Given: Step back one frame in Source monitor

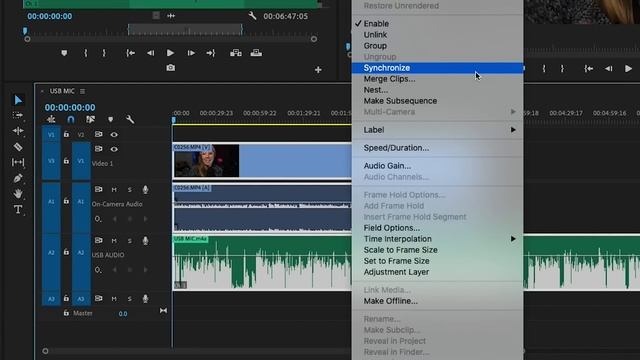Looking at the screenshot, I should tap(151, 53).
